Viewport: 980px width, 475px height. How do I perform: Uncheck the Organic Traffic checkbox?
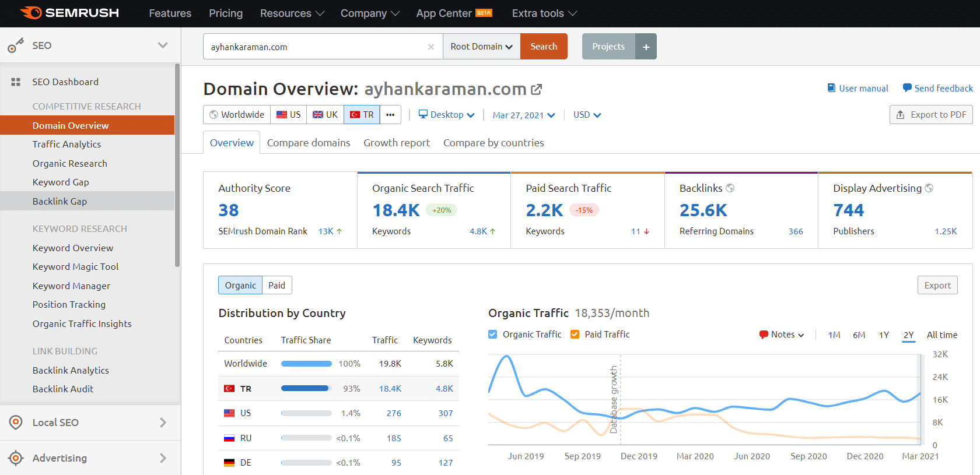(x=493, y=335)
